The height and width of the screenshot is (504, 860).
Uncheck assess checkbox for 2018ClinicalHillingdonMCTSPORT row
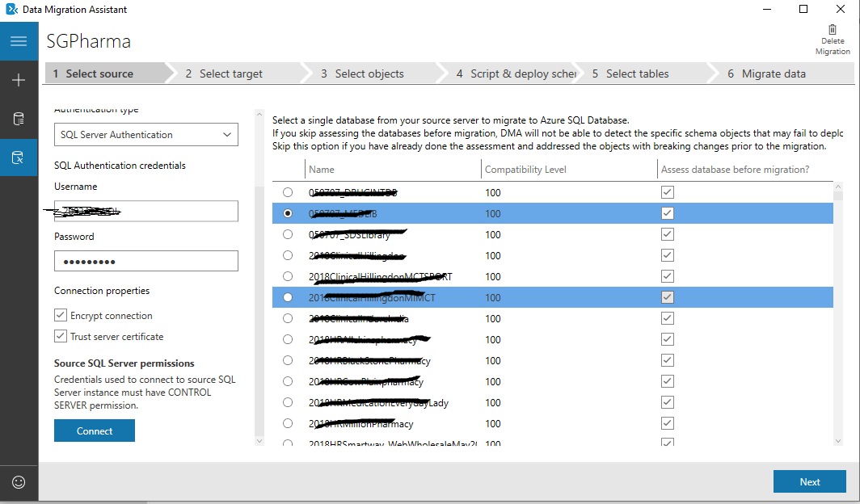pyautogui.click(x=668, y=276)
